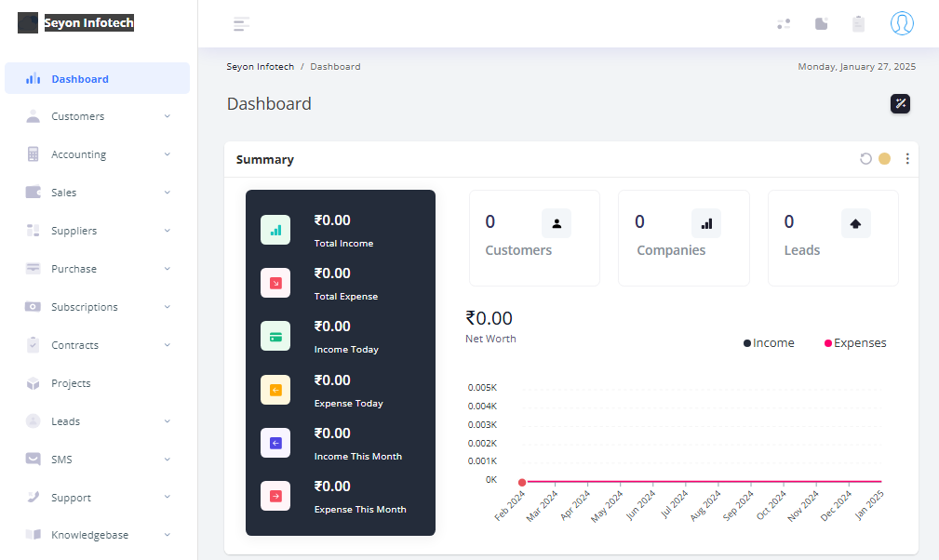
Task: Open the clipboard icon in top bar
Action: coord(858,24)
